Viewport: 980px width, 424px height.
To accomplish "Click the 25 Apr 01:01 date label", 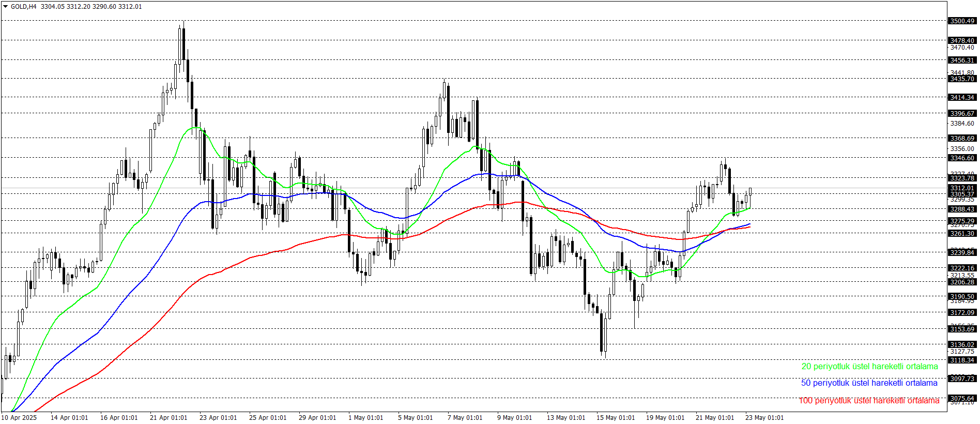I will click(268, 418).
